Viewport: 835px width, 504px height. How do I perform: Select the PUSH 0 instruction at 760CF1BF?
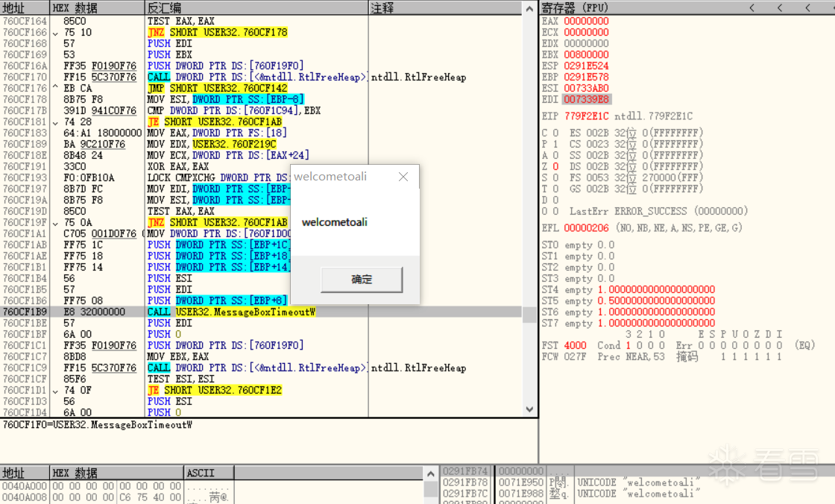(165, 334)
